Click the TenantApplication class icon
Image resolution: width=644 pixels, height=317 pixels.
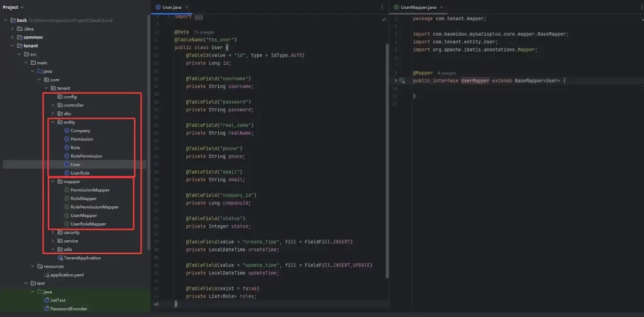click(x=60, y=258)
